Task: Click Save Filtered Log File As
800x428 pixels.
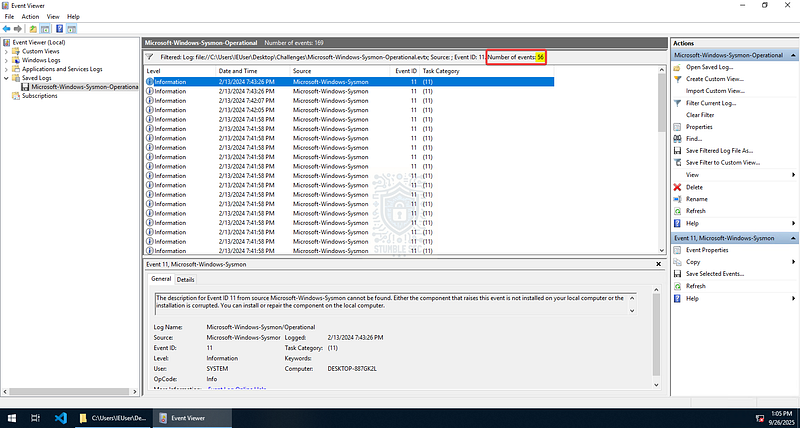Action: [719, 150]
